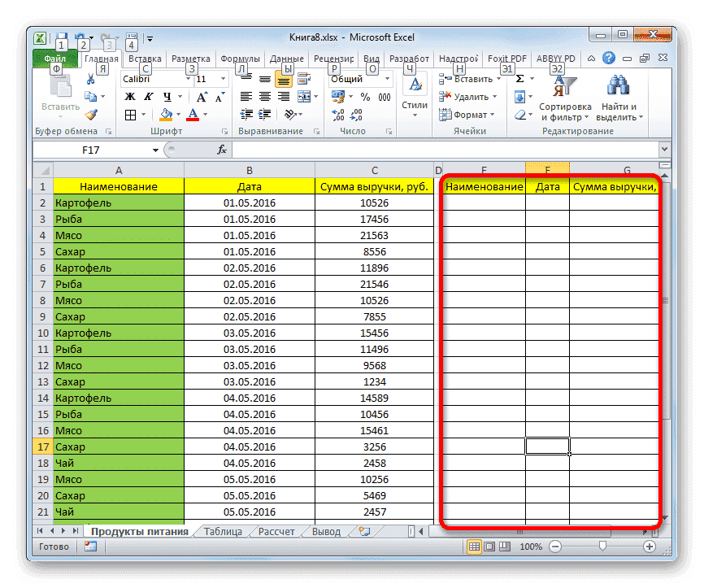This screenshot has height=588, width=704.
Task: Select the Clear (eraser) icon
Action: click(x=519, y=115)
